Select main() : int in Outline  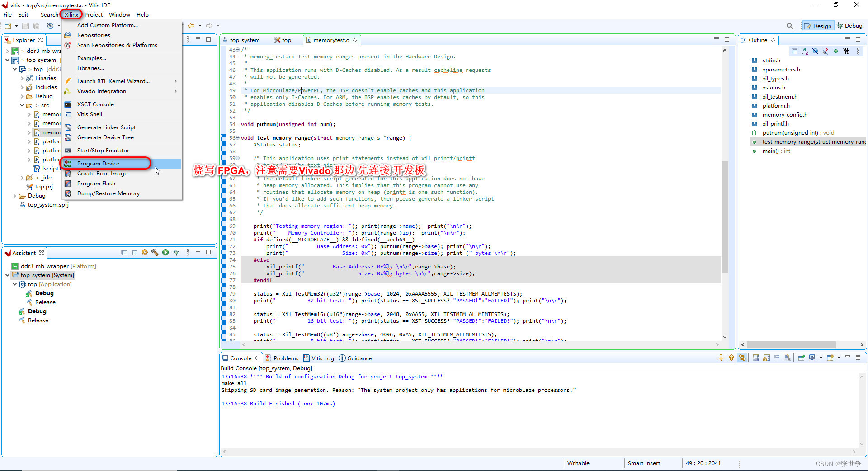coord(776,151)
